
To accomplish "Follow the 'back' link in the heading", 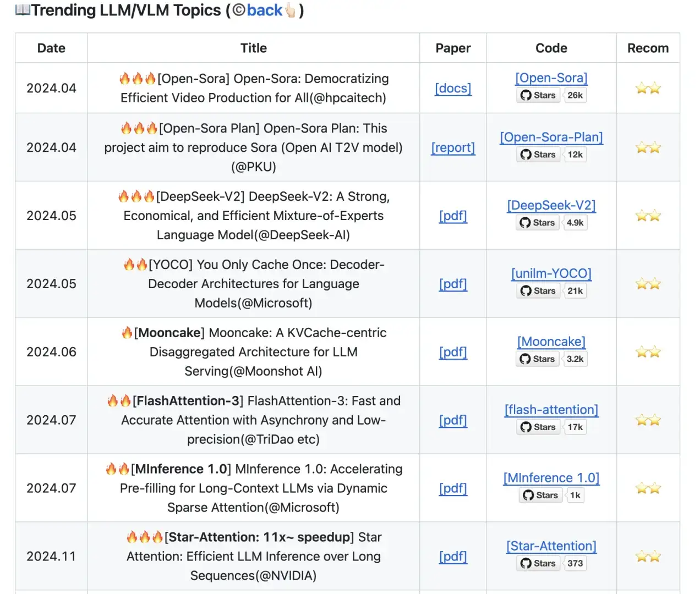I will [264, 10].
